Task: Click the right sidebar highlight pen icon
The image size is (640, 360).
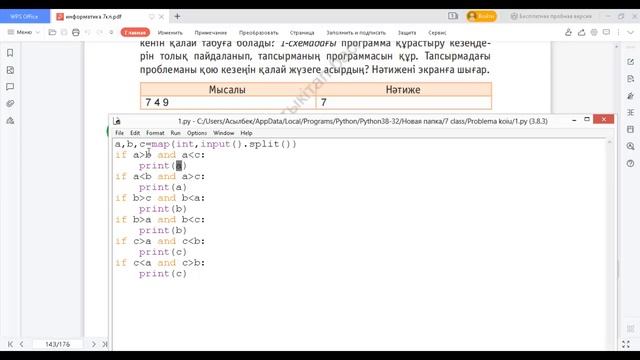Action: [631, 96]
